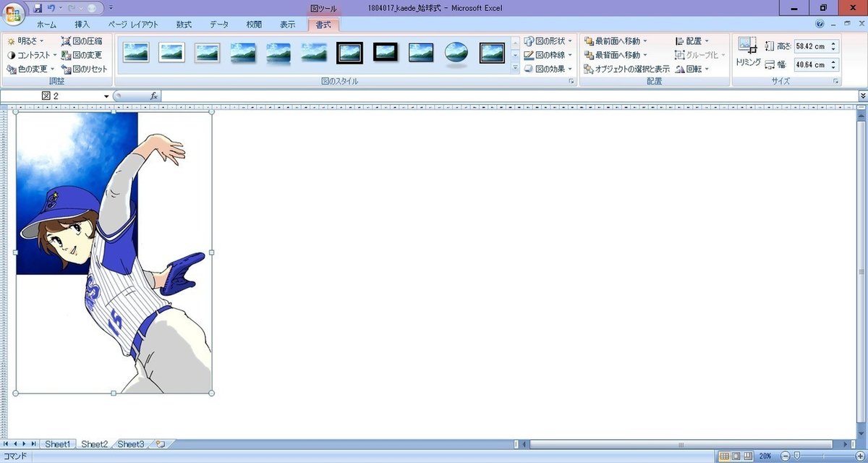Open the Office button menu

coord(13,14)
